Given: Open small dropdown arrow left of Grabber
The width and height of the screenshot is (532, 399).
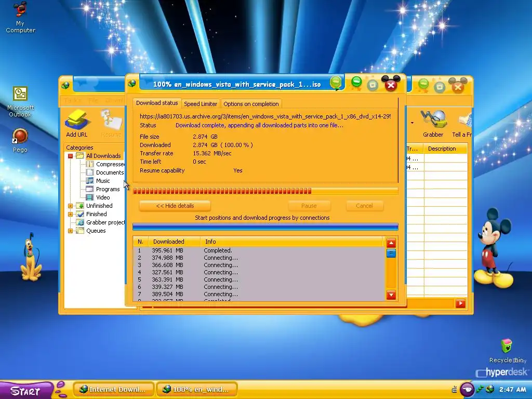Looking at the screenshot, I should click(x=412, y=123).
